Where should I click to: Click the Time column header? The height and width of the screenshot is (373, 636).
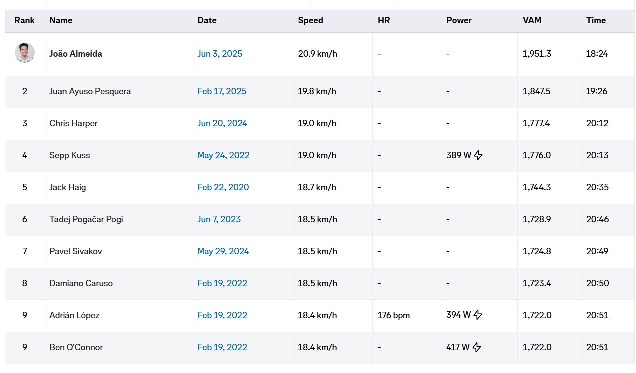[596, 20]
